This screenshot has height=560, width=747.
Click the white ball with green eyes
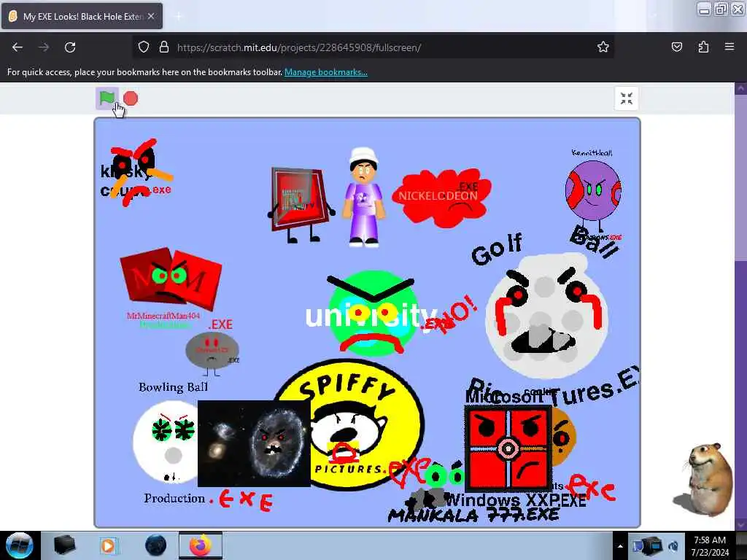[166, 441]
